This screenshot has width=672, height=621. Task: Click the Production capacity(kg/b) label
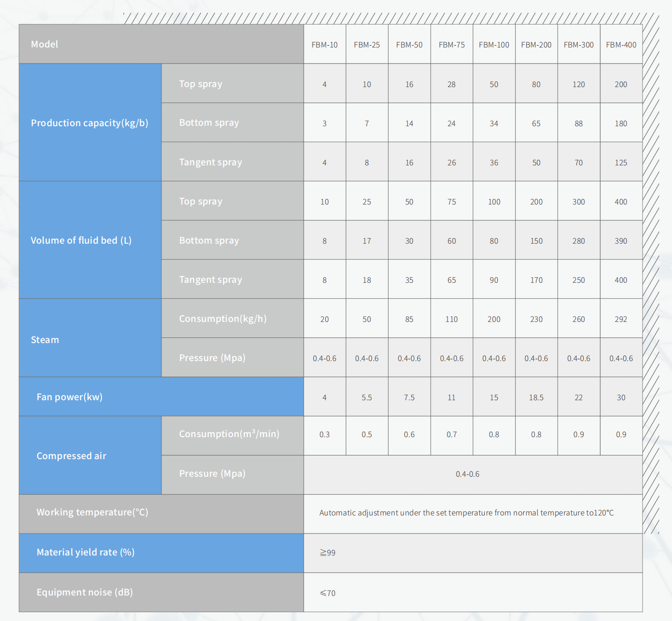[90, 123]
